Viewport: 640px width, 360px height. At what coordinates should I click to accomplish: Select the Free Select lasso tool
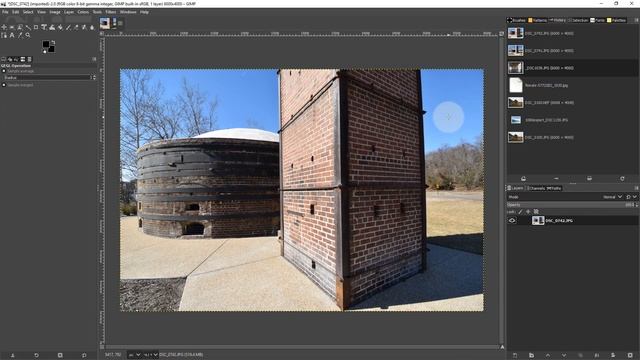20,27
